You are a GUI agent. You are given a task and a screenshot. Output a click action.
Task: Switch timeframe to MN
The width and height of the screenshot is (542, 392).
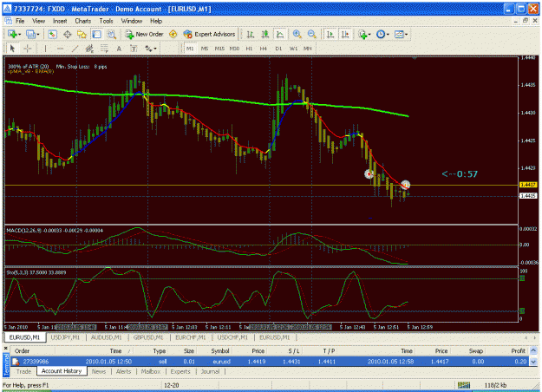(307, 49)
